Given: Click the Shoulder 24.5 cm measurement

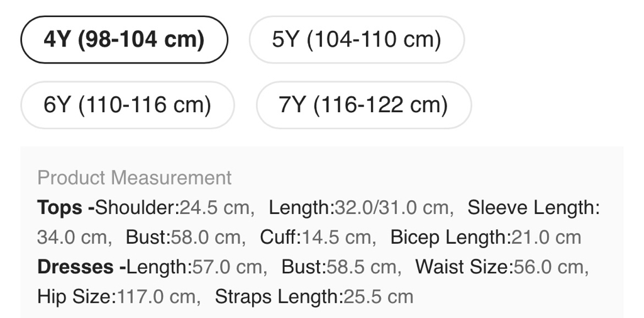Looking at the screenshot, I should [174, 207].
